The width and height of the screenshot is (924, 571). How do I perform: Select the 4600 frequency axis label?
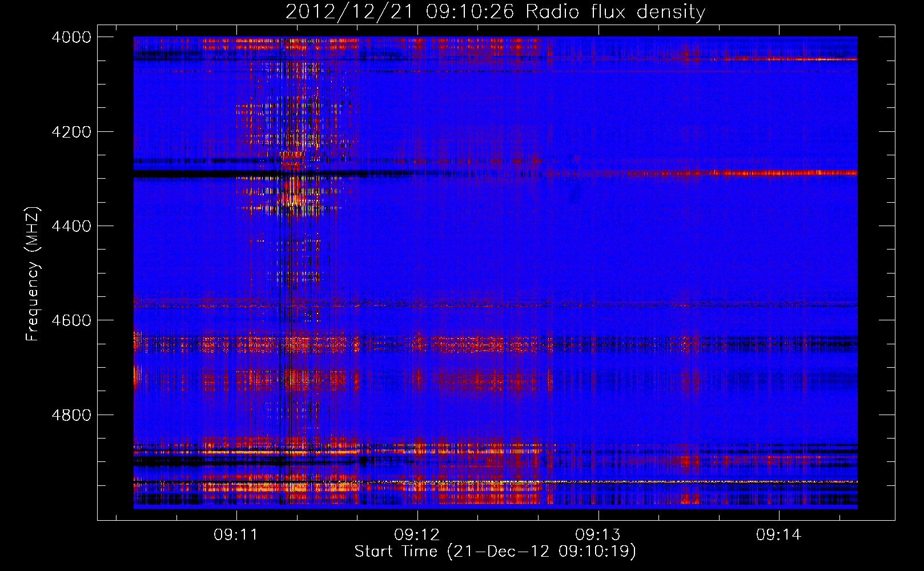click(71, 320)
